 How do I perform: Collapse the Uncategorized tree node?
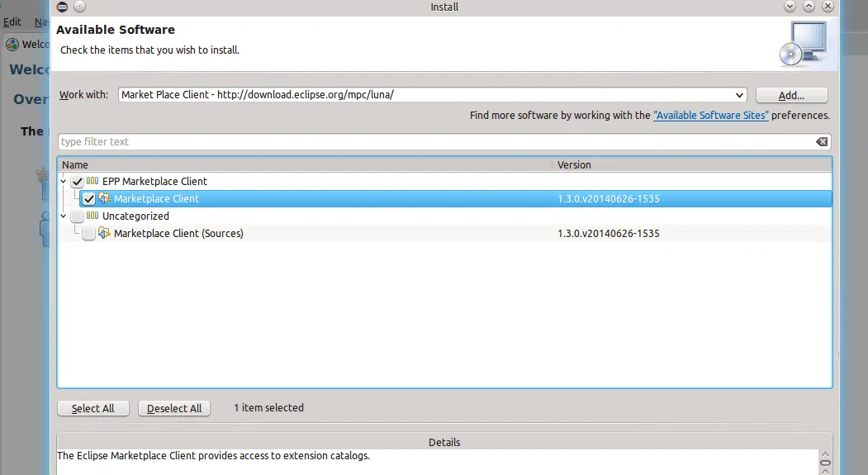pyautogui.click(x=64, y=216)
